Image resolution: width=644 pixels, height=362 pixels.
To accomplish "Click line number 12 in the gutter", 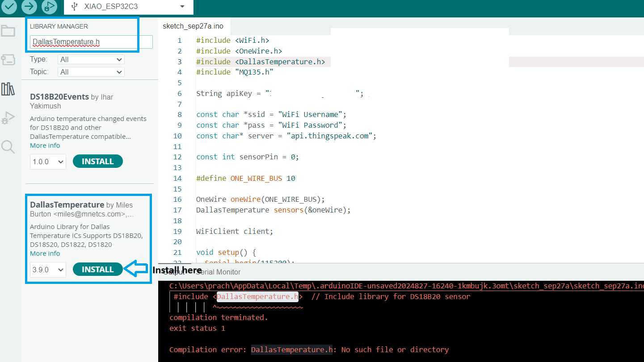I will pos(178,157).
